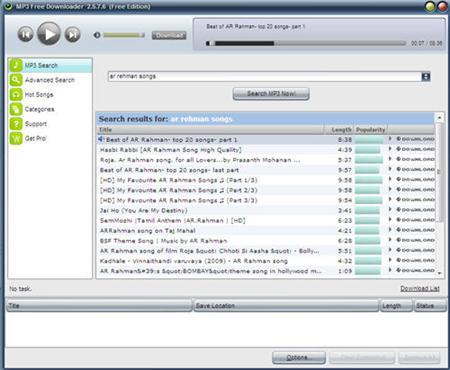Select 'ARRahman song on Taj Mahal' row

266,231
